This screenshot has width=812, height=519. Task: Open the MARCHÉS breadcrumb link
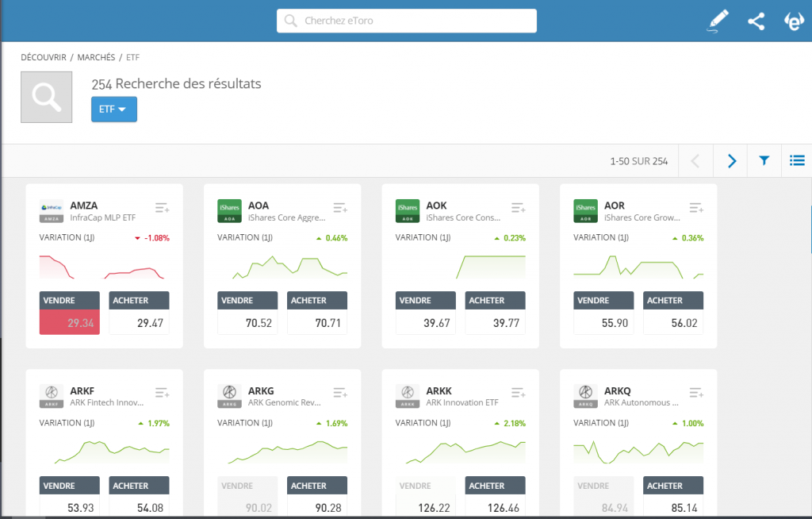click(x=96, y=57)
